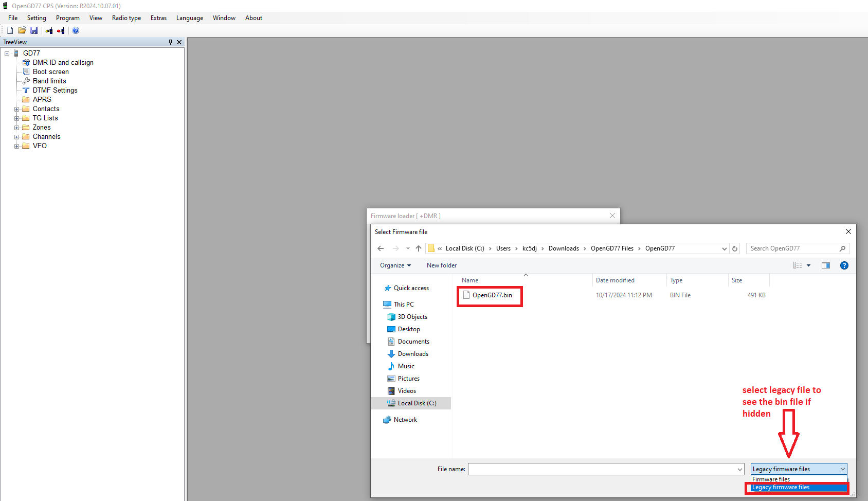Viewport: 868px width, 501px height.
Task: Expand the Contacts folder
Action: pyautogui.click(x=17, y=109)
